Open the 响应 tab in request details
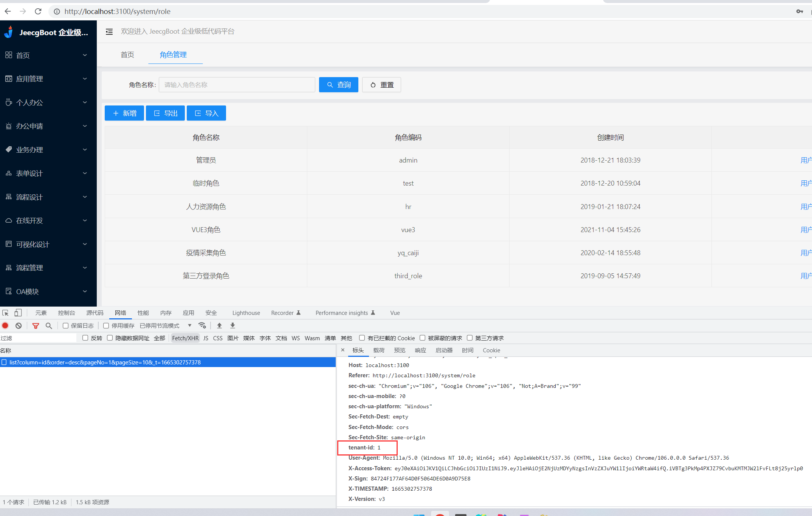The width and height of the screenshot is (812, 516). click(x=420, y=350)
